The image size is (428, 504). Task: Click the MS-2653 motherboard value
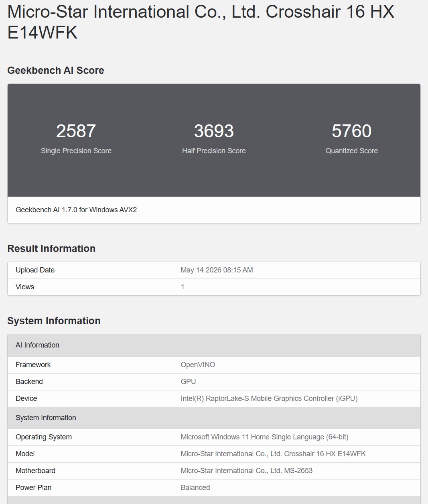(246, 471)
